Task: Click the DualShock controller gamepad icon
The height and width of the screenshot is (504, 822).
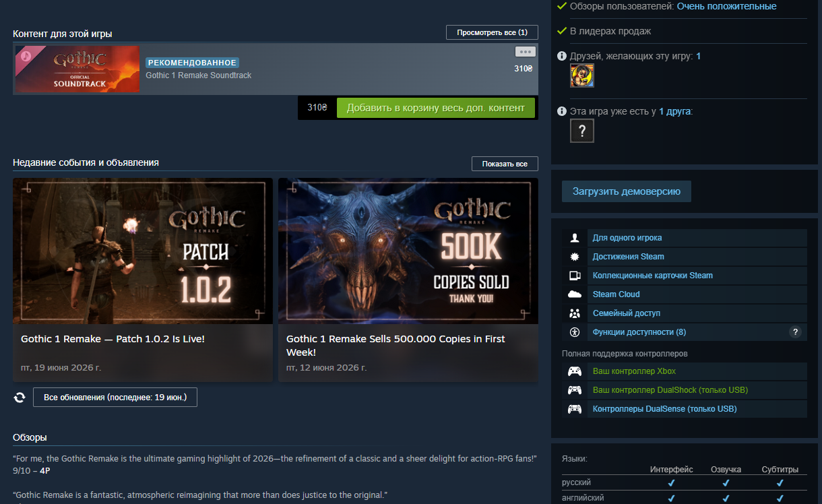Action: [575, 390]
